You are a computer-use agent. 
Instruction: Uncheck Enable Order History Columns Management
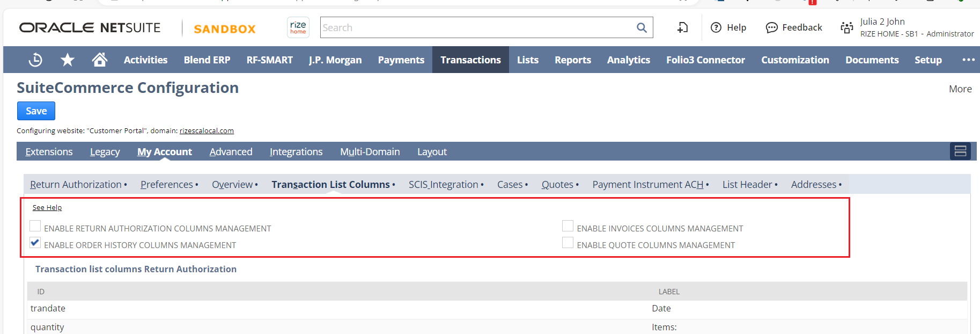35,243
